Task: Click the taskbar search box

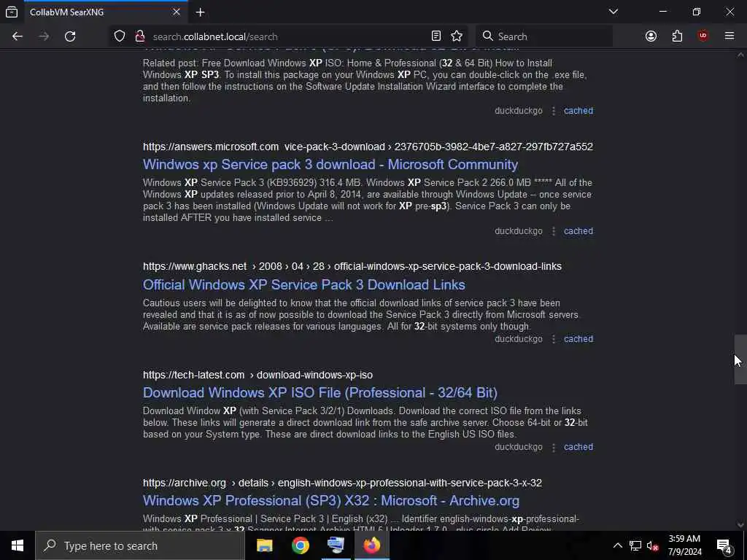Action: coord(140,545)
